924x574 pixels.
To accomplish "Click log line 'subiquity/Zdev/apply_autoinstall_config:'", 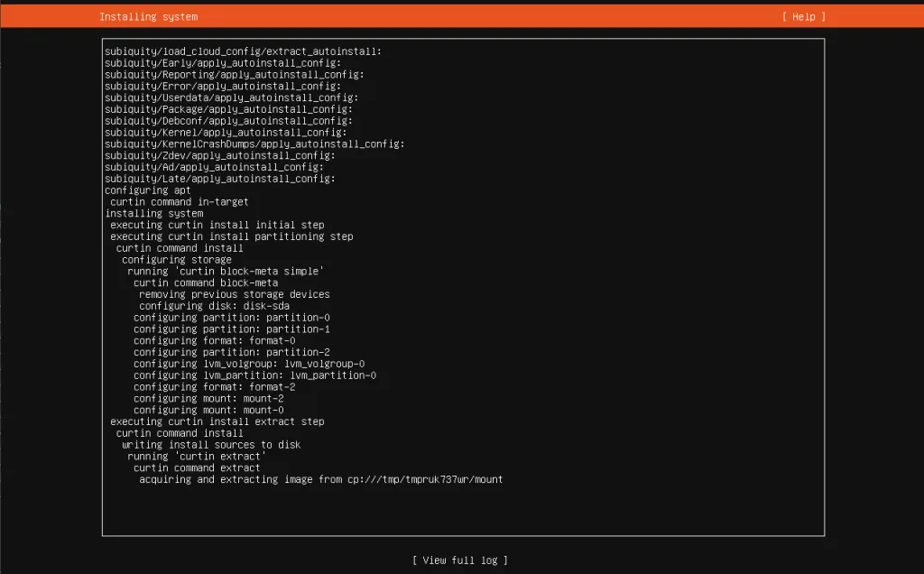I will 220,155.
